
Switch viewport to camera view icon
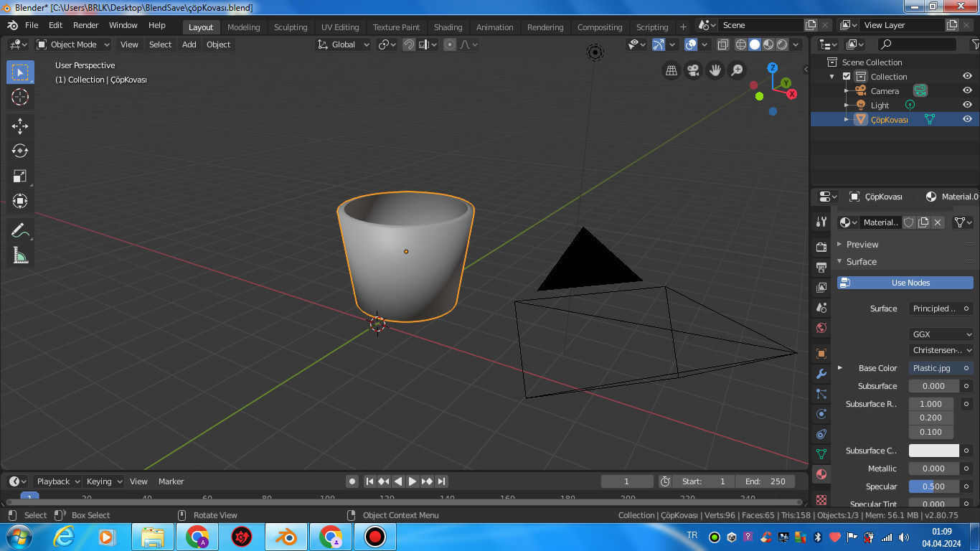pos(693,70)
